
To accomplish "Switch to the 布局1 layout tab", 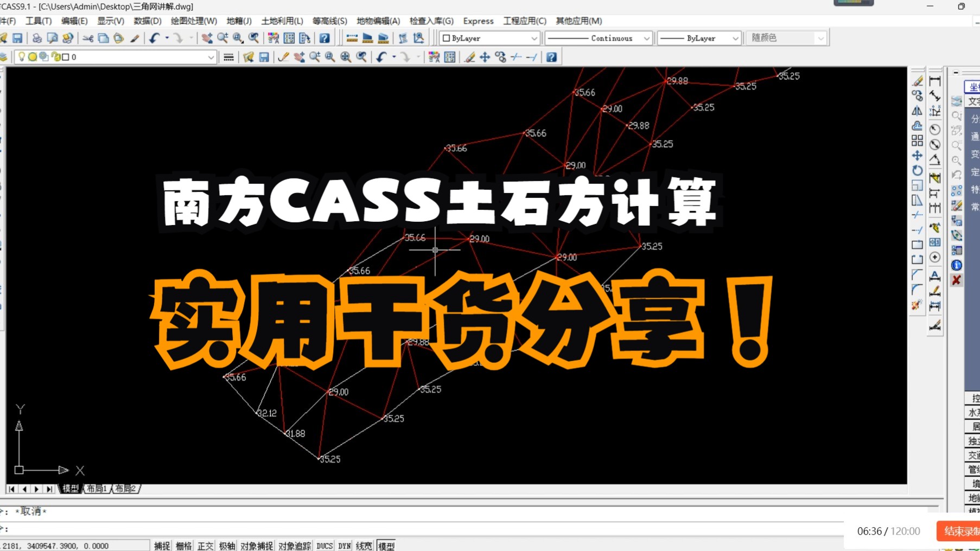I will (96, 488).
